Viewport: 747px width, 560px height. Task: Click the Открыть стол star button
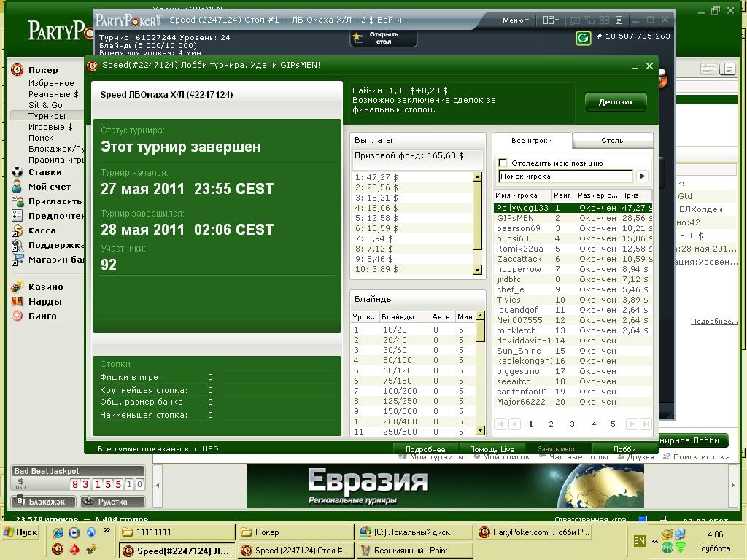pyautogui.click(x=383, y=38)
